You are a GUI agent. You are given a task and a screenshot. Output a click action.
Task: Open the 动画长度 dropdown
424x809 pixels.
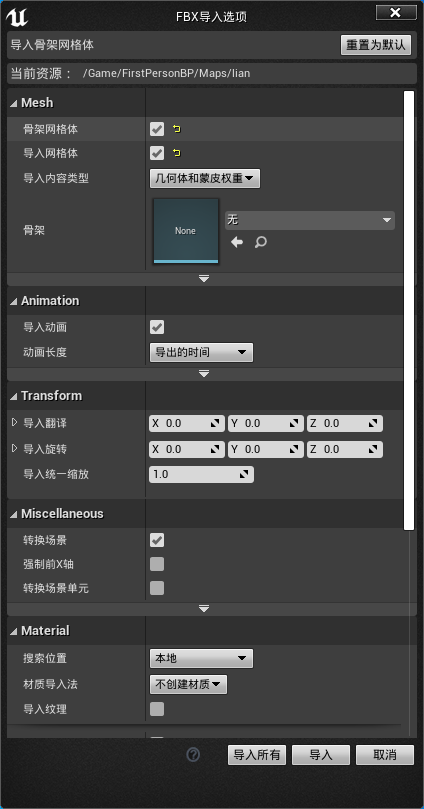tap(201, 353)
